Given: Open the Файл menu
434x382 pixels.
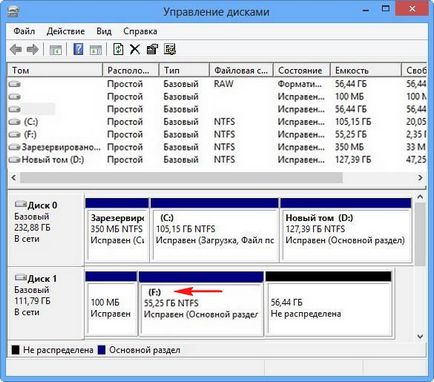Looking at the screenshot, I should [24, 31].
